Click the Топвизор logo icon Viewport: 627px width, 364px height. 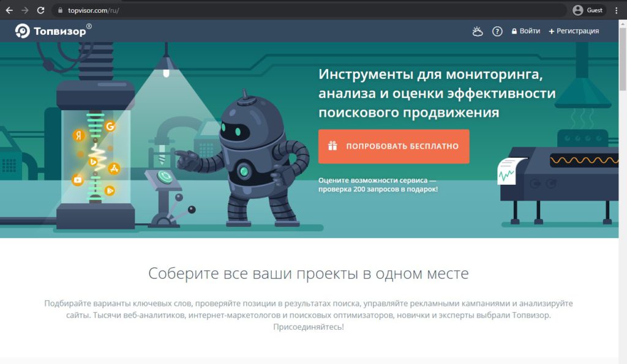click(x=23, y=31)
